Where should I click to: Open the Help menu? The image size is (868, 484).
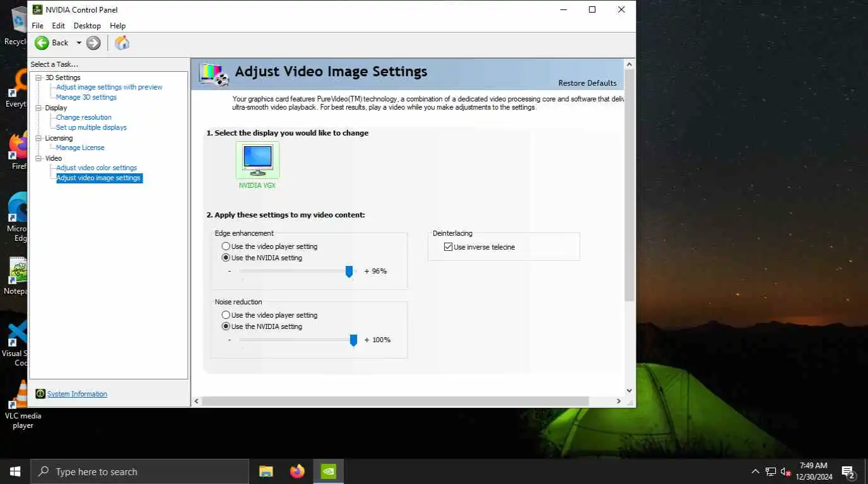point(117,26)
